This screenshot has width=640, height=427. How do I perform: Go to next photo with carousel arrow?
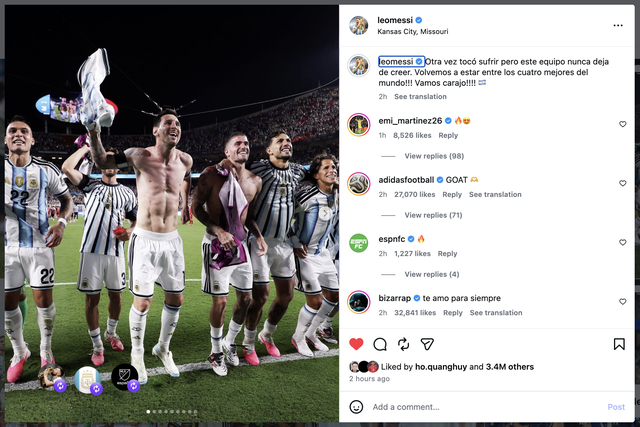pos(325,213)
